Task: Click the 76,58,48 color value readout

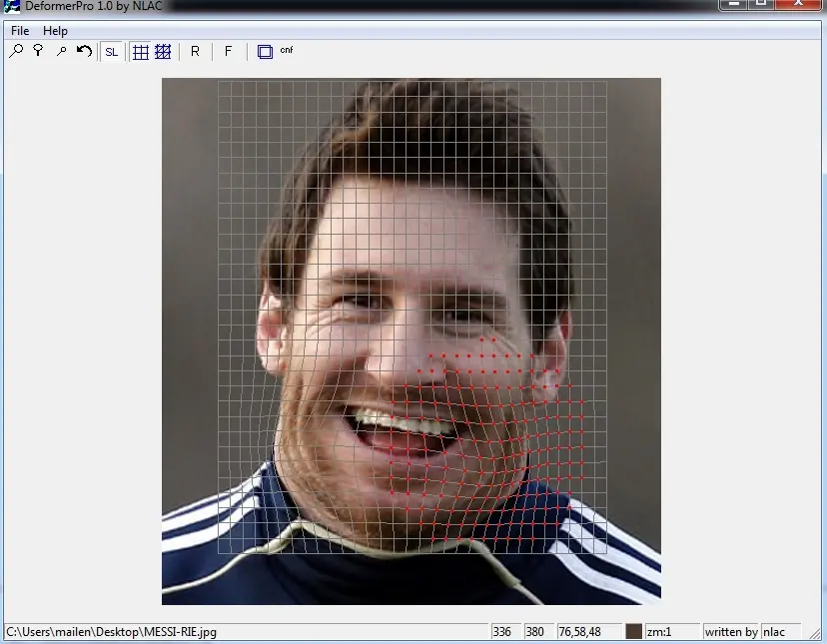Action: pos(579,631)
